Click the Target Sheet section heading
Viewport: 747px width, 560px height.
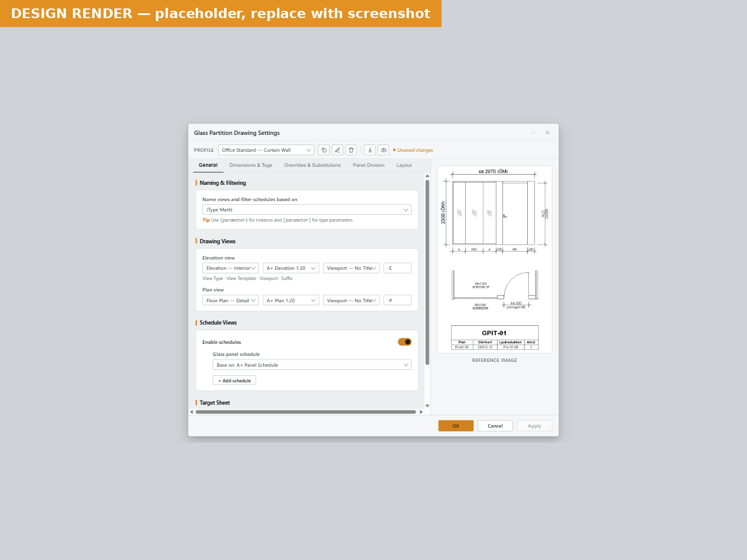(x=214, y=403)
